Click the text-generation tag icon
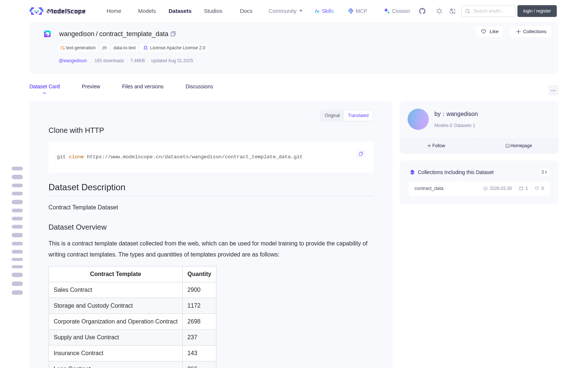 (x=62, y=48)
